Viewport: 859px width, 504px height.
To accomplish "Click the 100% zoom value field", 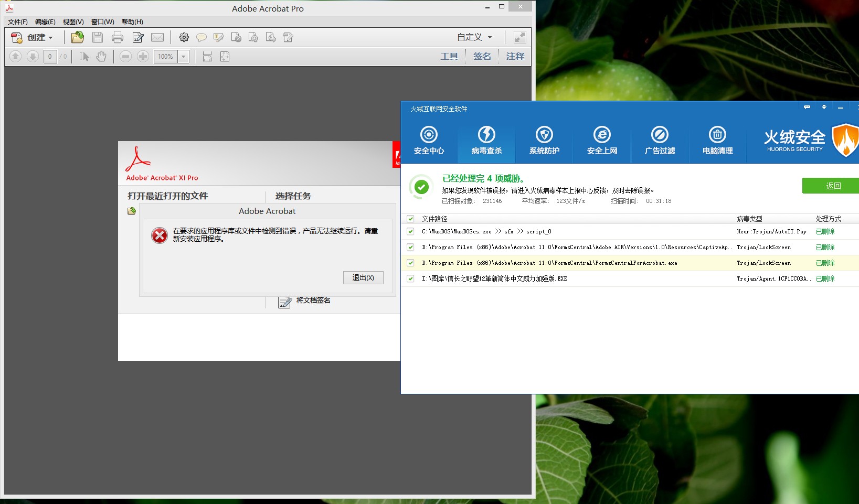I will pos(166,56).
